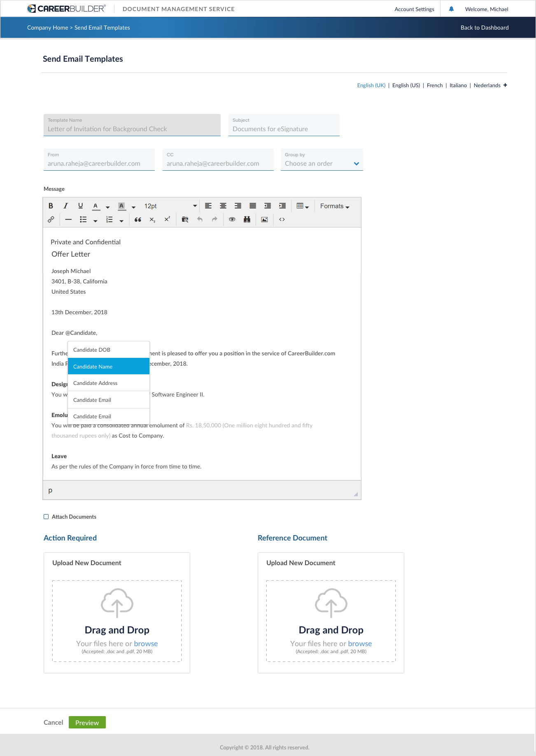Browse files under Action Required
Image resolution: width=536 pixels, height=756 pixels.
[x=146, y=644]
